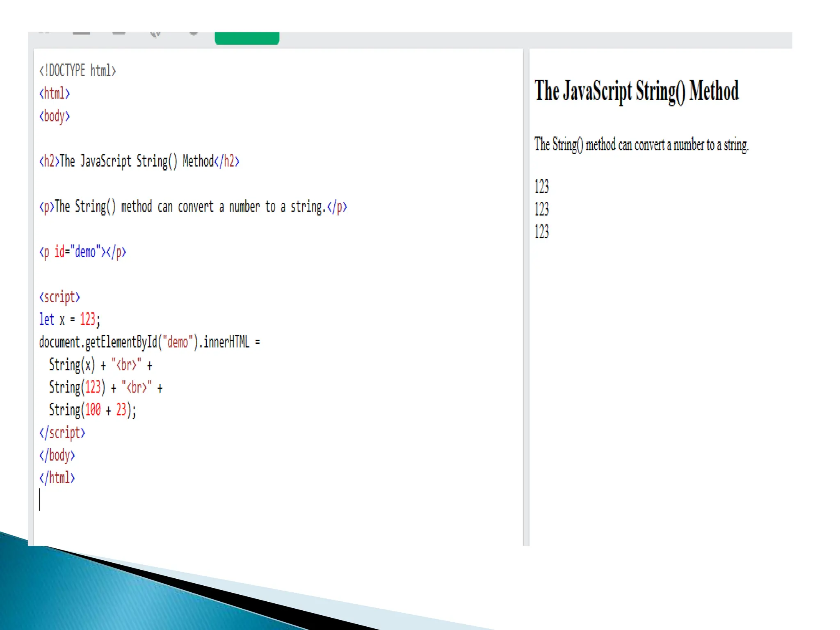Screen dimensions: 840x630
Task: Place cursor on the DOCTYPE html line
Action: (78, 71)
